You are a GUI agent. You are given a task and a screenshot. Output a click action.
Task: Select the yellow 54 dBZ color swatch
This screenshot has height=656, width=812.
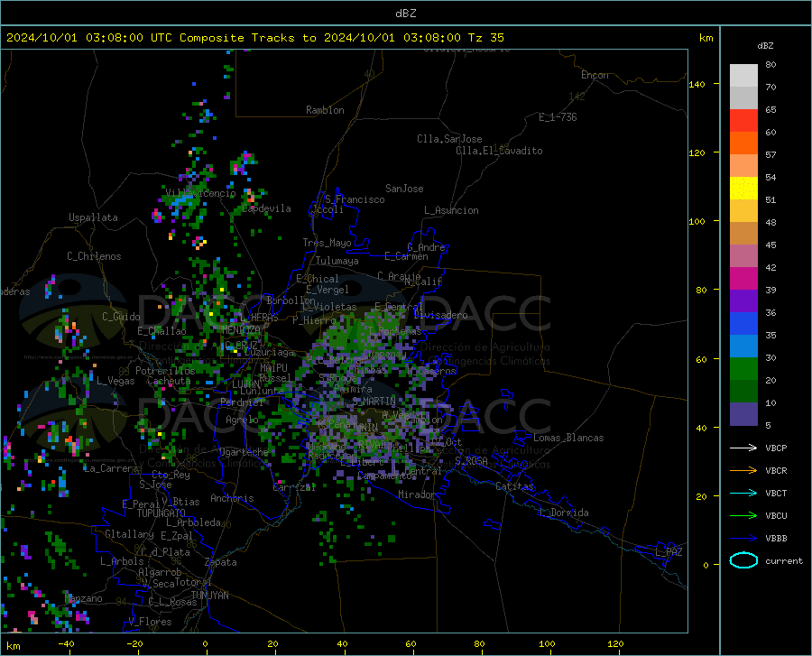(743, 189)
